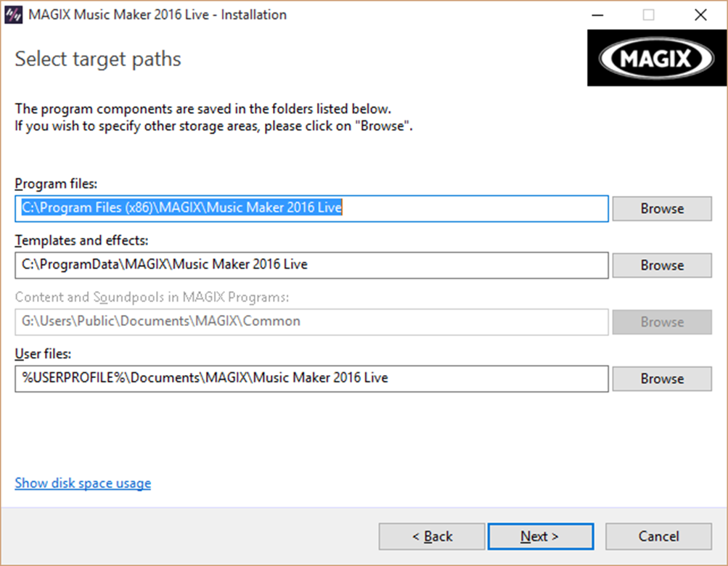Click the User files path field

click(x=311, y=378)
